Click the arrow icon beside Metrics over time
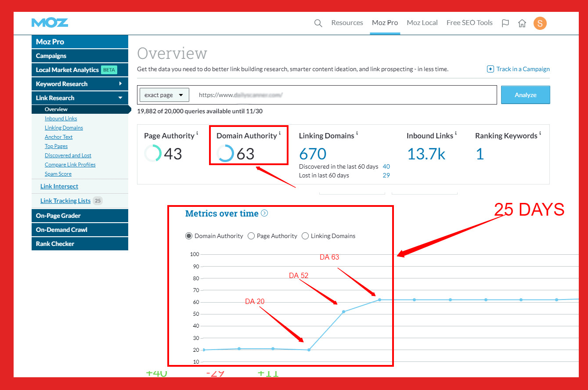The image size is (588, 390). pyautogui.click(x=264, y=213)
